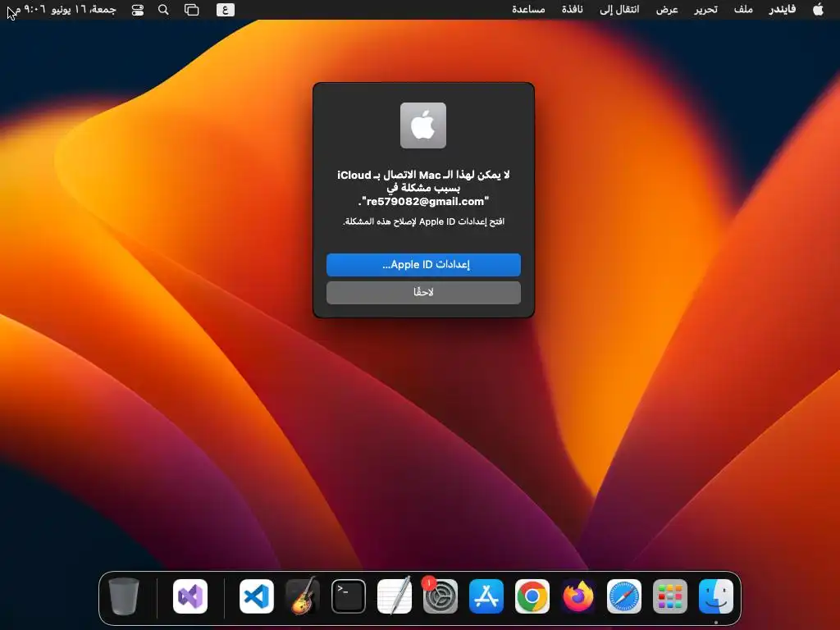Viewport: 840px width, 630px height.
Task: Open the انتقال إلى (Go) menu
Action: coord(619,10)
